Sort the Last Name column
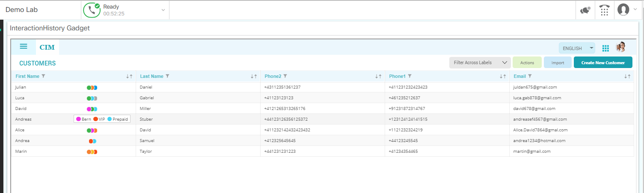 (254, 76)
